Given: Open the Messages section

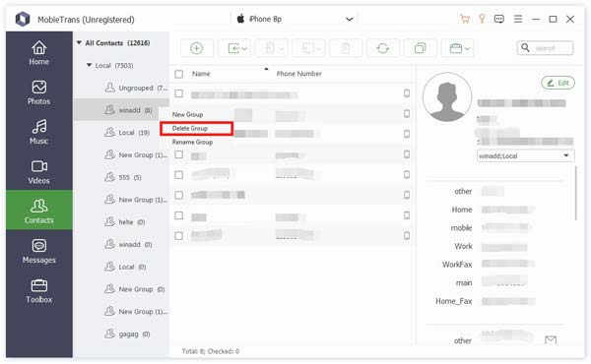Looking at the screenshot, I should coord(38,251).
